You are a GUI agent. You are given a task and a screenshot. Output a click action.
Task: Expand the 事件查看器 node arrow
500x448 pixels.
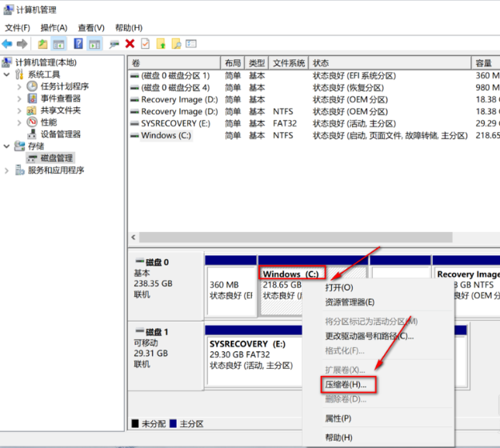[x=19, y=98]
